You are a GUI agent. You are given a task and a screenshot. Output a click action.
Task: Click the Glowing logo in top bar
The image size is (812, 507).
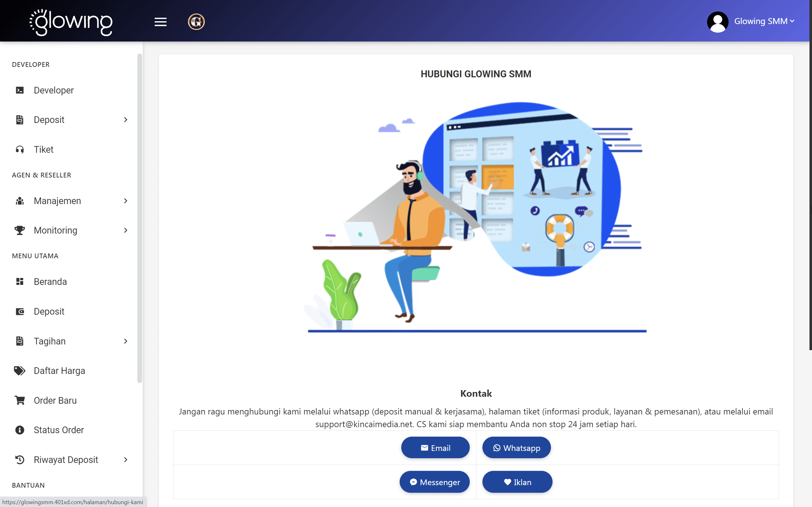pyautogui.click(x=71, y=22)
